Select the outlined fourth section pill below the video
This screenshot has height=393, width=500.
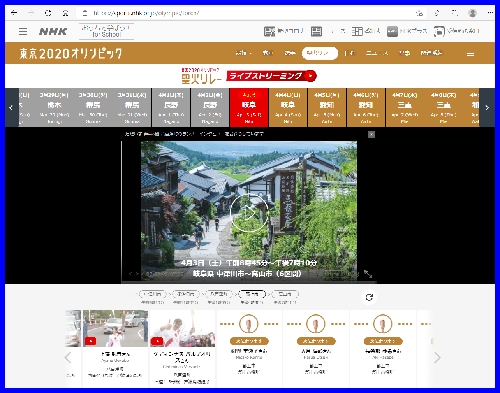(252, 294)
